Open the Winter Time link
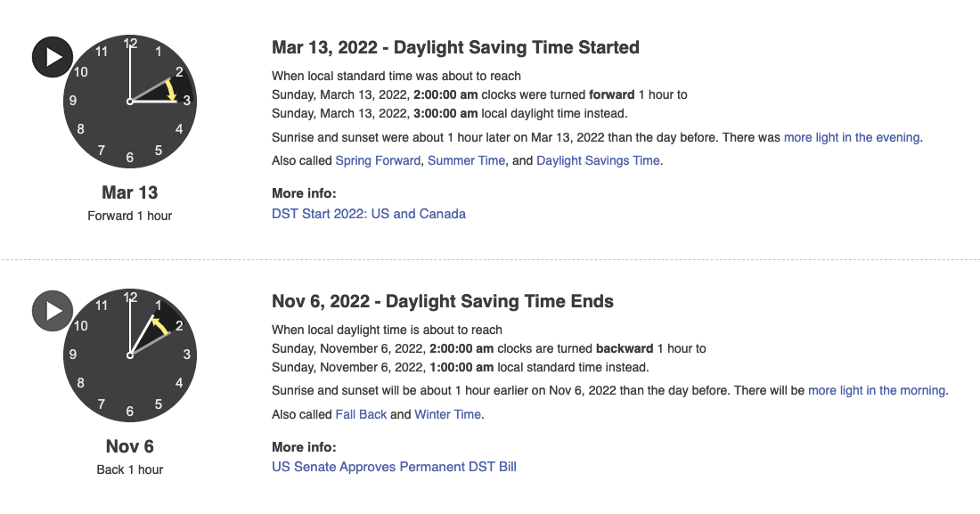This screenshot has height=514, width=980. pos(447,414)
